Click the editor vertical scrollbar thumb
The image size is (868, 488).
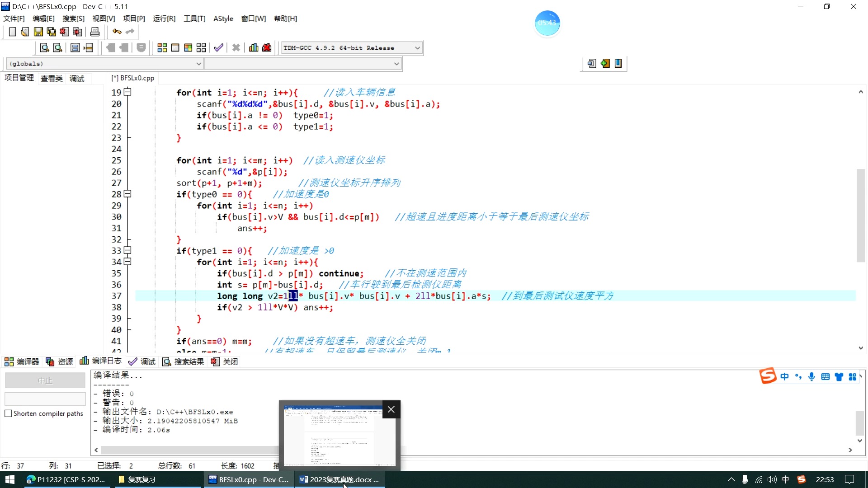click(861, 216)
